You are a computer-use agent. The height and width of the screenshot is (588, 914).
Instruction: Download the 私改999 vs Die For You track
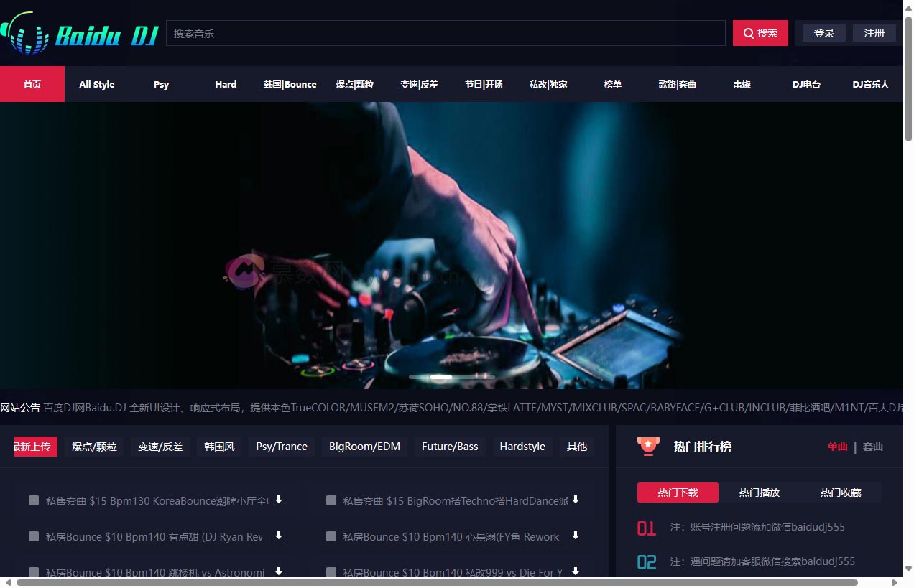pos(575,572)
